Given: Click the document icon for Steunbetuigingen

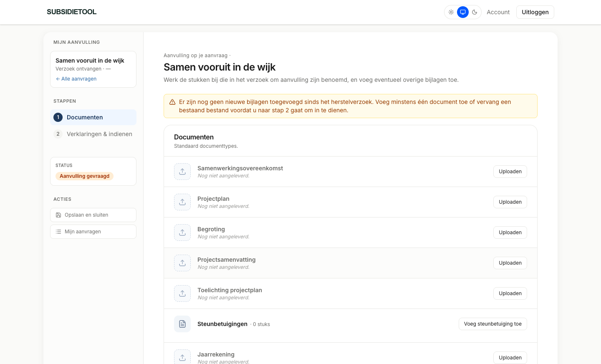Looking at the screenshot, I should point(182,324).
